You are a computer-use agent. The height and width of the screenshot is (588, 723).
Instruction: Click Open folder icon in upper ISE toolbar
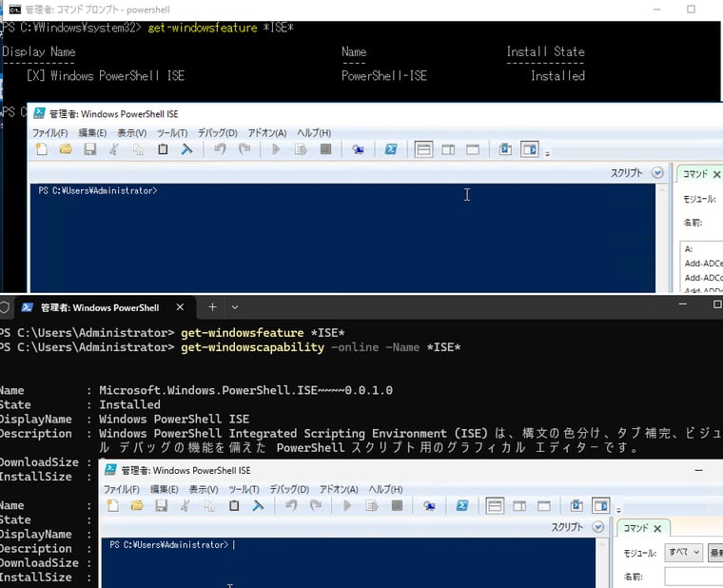click(66, 149)
